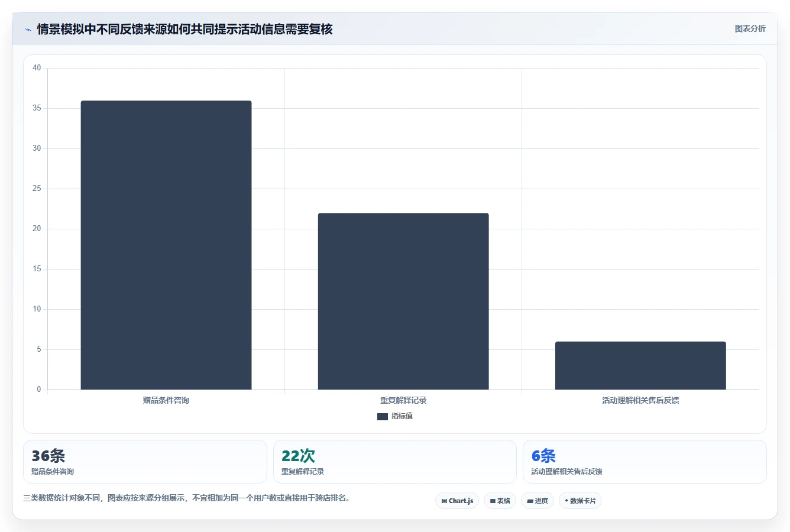Open the 36条 data card
Image resolution: width=790 pixels, height=532 pixels.
click(145, 462)
